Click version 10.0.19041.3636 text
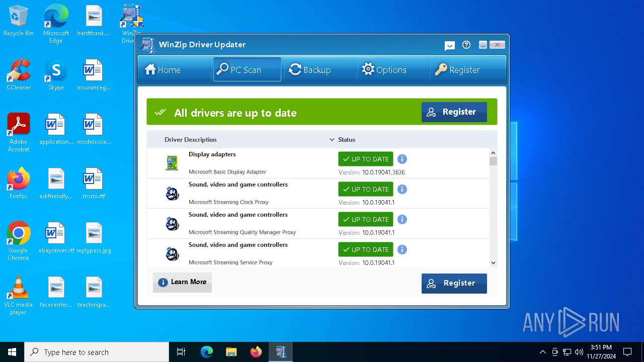Screen dimensions: 644x362 [383, 172]
